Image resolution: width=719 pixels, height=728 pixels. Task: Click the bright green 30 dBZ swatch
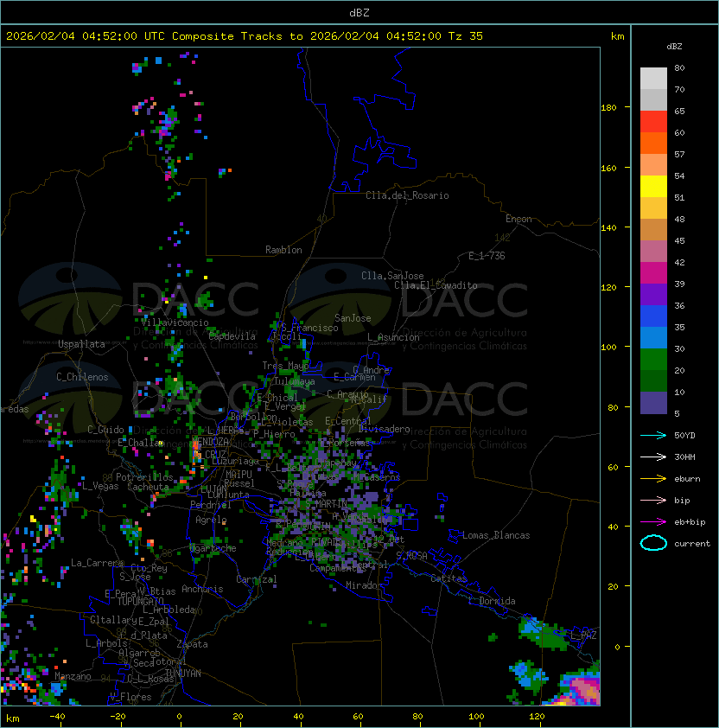click(x=653, y=360)
